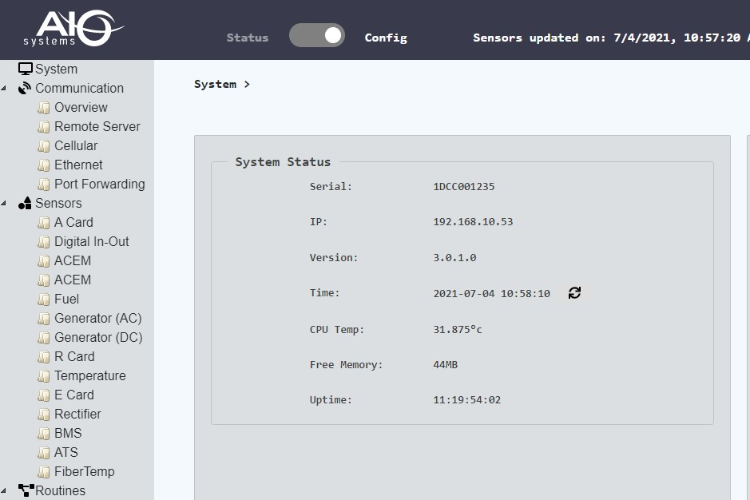Click the folder icon beside BMS
The width and height of the screenshot is (750, 500).
click(x=44, y=433)
